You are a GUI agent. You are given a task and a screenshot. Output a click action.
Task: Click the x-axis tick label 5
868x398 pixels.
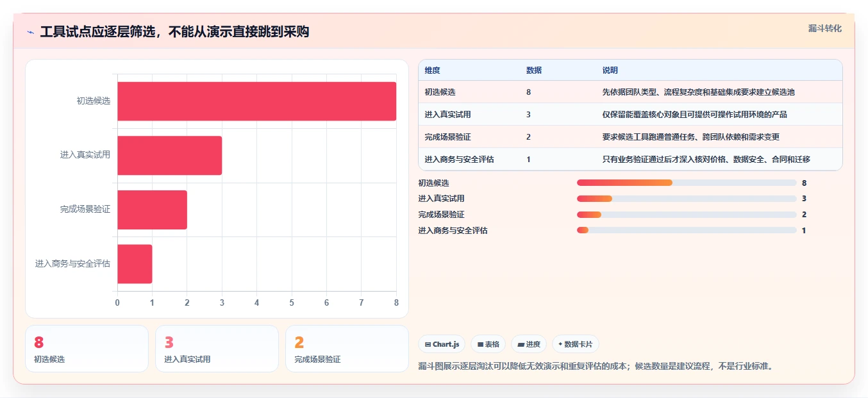(x=292, y=303)
